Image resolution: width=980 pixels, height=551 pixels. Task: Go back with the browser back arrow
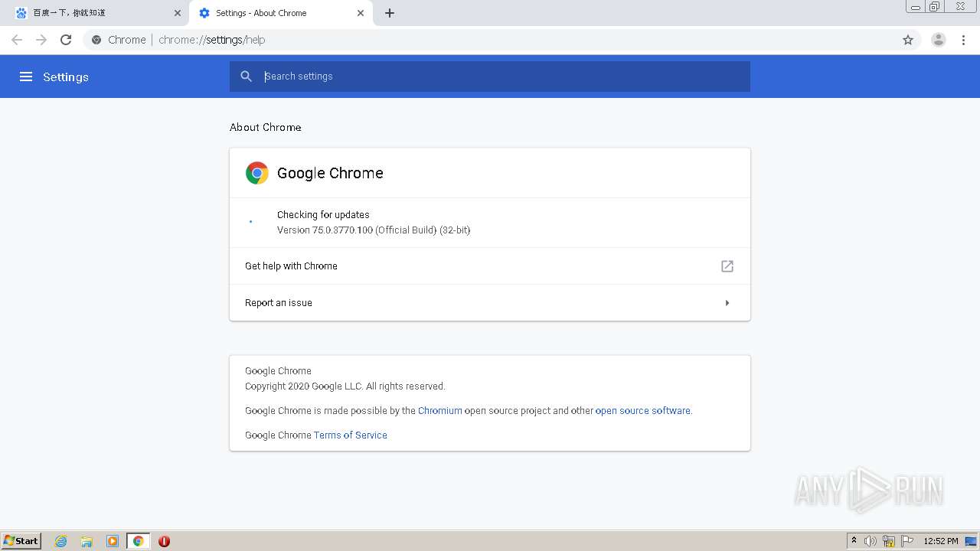[x=17, y=40]
